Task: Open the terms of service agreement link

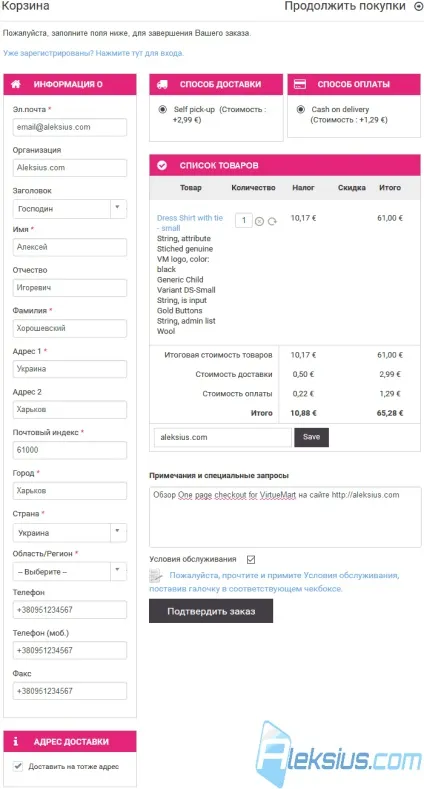Action: (275, 582)
